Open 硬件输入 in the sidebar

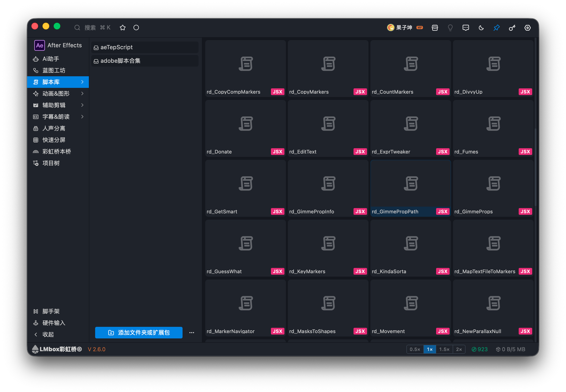coord(58,323)
